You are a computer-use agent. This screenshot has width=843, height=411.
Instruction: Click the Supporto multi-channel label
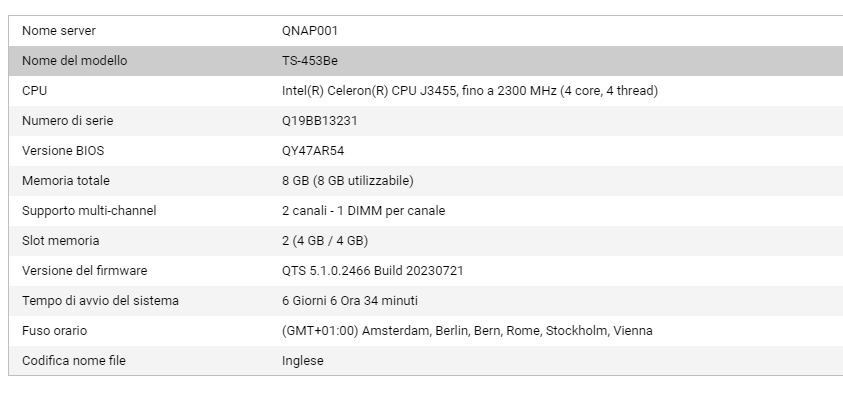click(89, 211)
